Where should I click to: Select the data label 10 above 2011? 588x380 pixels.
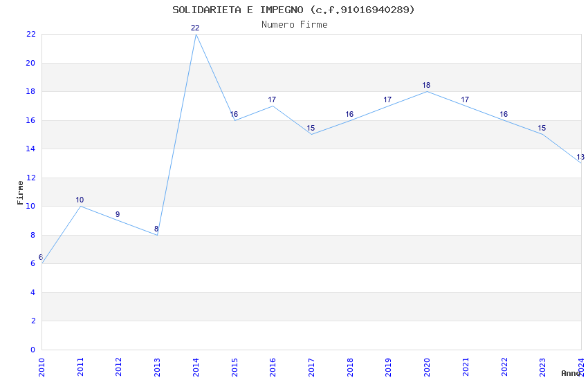[80, 200]
